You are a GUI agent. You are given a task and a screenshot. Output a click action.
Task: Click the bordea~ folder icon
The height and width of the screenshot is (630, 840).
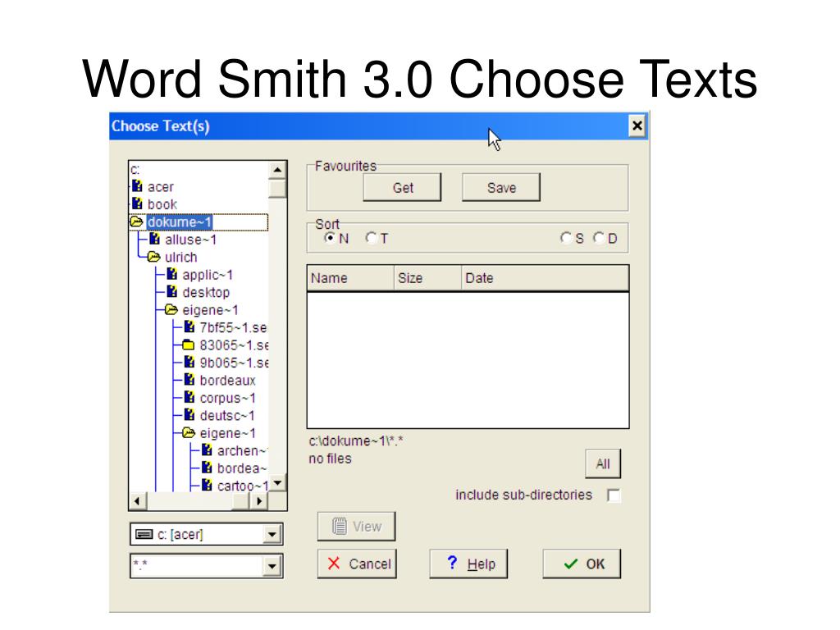(x=208, y=468)
